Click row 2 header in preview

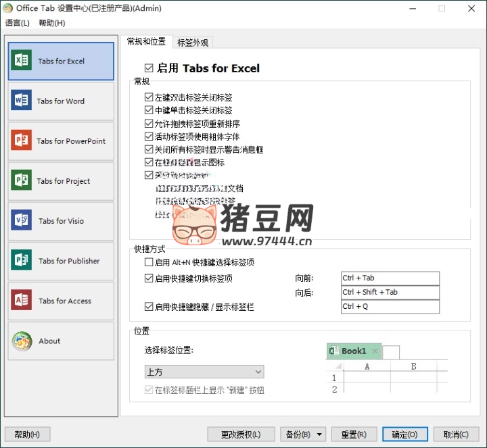pos(335,389)
